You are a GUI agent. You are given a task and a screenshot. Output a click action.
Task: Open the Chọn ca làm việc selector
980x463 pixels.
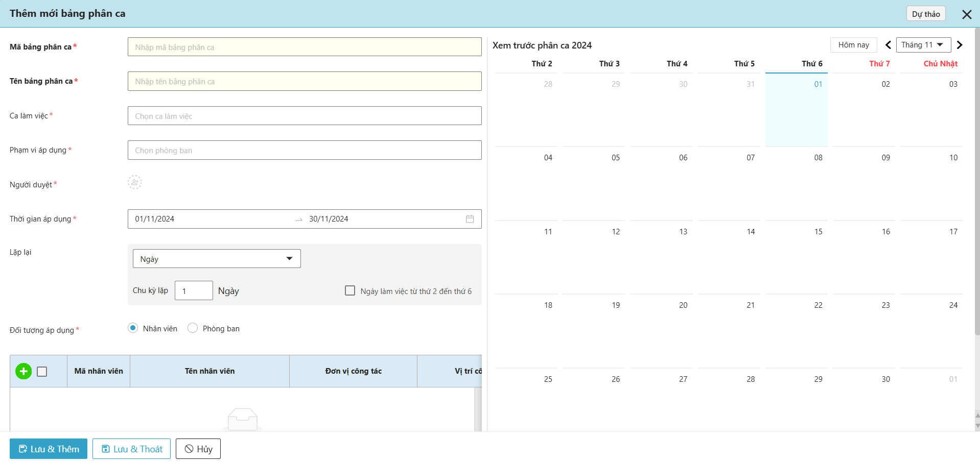(x=305, y=116)
